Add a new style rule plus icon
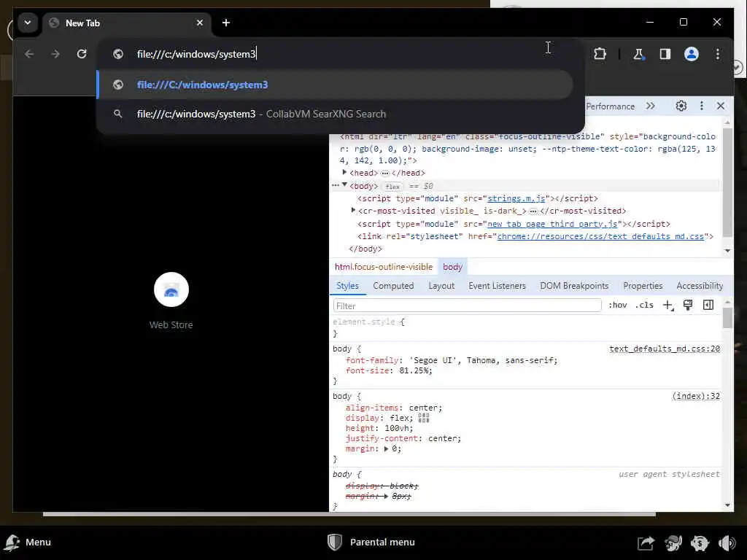The width and height of the screenshot is (747, 560). click(668, 306)
